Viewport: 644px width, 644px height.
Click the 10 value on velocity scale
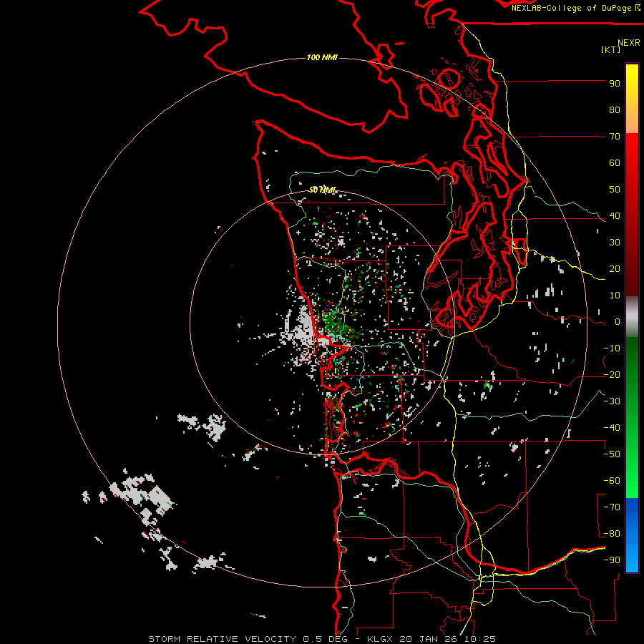[x=615, y=296]
